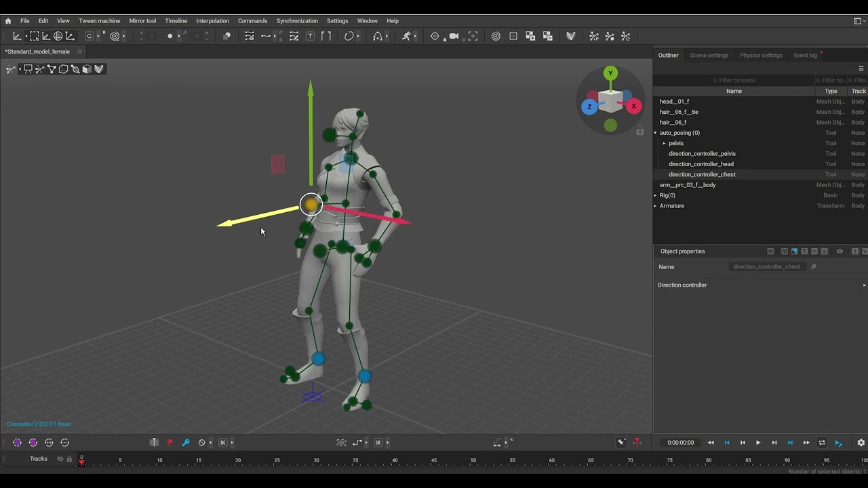Click the cube mesh icon in viewport toolbar

tap(87, 69)
